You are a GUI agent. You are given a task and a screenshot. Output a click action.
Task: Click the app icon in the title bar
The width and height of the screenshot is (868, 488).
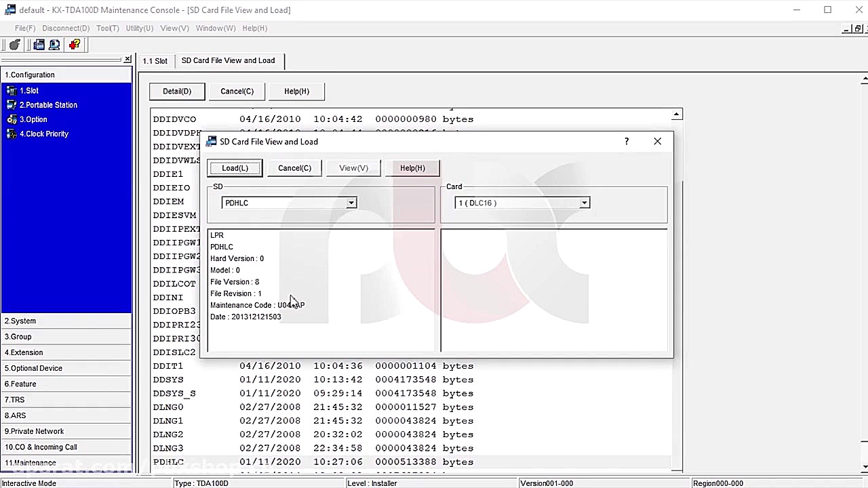pos(9,9)
